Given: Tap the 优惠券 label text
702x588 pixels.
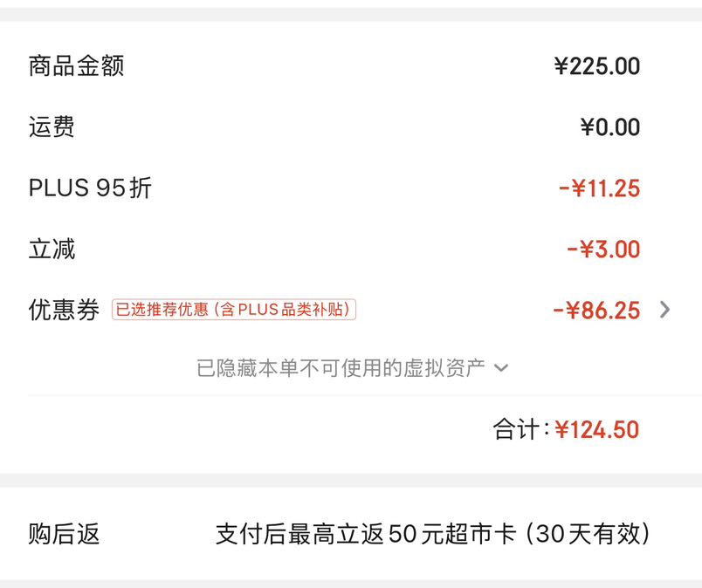Looking at the screenshot, I should point(64,310).
